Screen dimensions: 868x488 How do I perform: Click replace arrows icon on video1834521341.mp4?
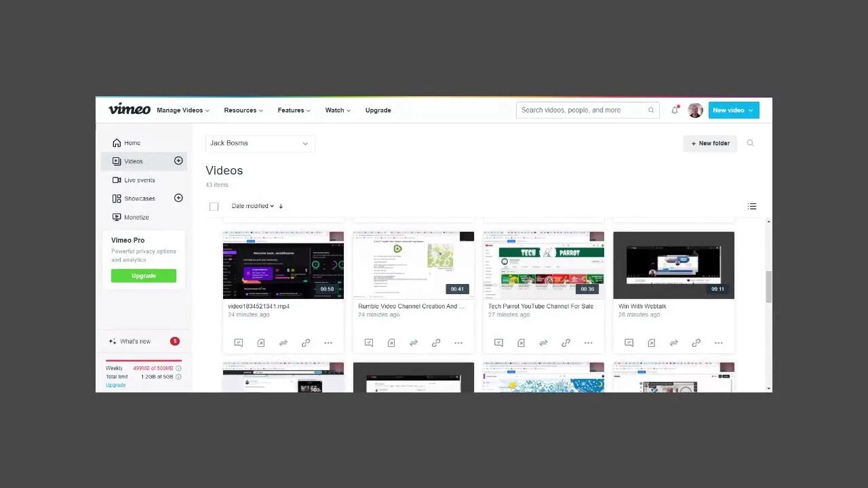283,343
